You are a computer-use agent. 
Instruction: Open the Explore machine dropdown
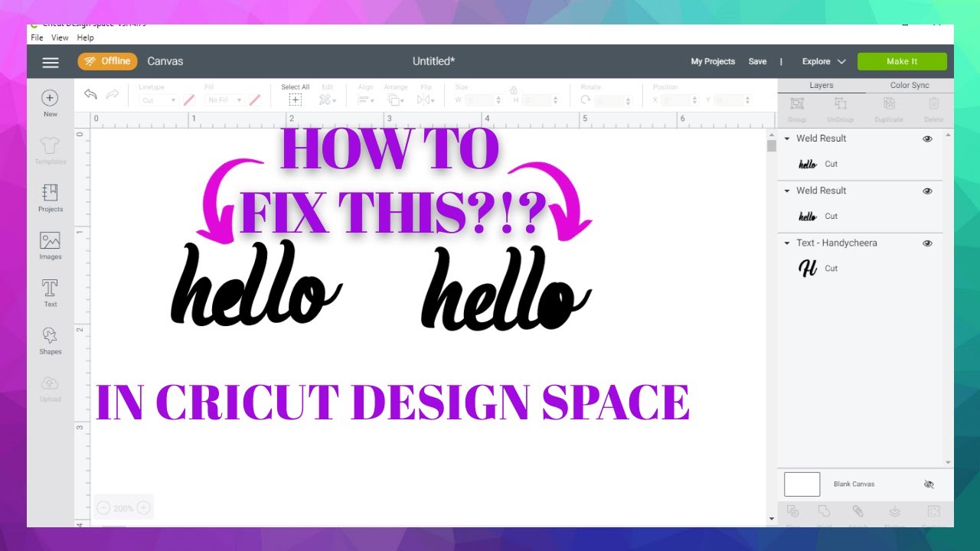coord(824,62)
